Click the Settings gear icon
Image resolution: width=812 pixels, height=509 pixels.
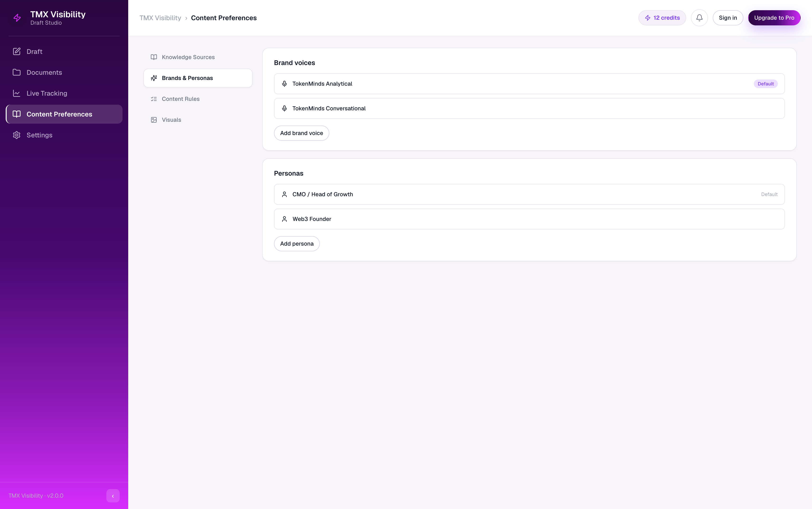point(17,135)
